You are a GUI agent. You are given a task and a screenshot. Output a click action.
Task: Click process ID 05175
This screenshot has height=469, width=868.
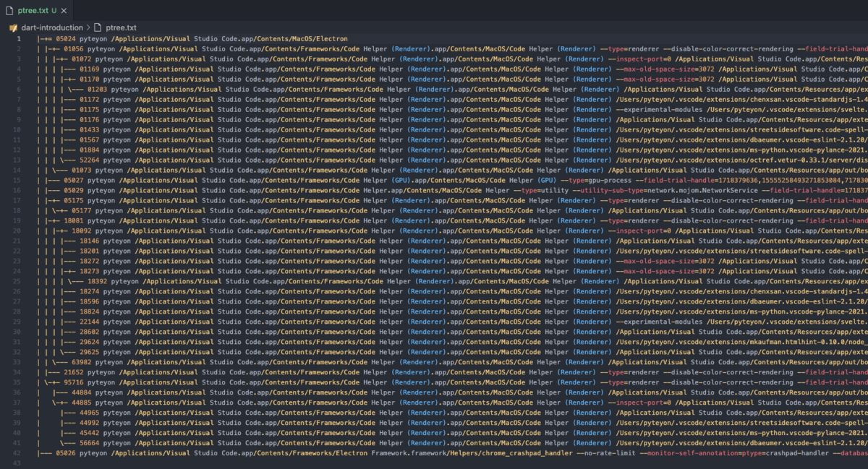[x=74, y=200]
